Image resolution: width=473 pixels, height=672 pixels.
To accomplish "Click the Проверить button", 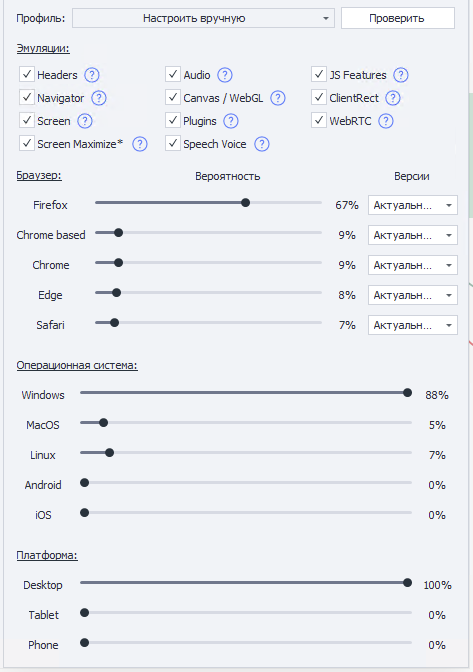I will tap(398, 18).
